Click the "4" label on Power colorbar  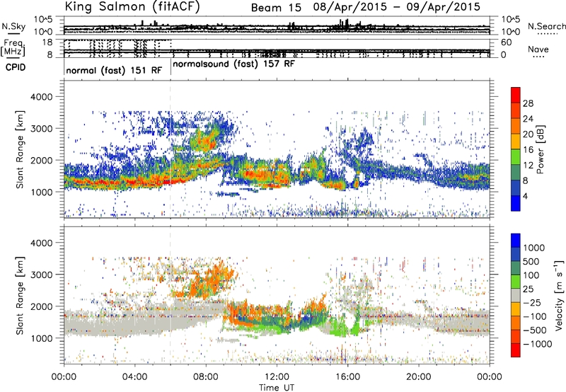(x=526, y=196)
